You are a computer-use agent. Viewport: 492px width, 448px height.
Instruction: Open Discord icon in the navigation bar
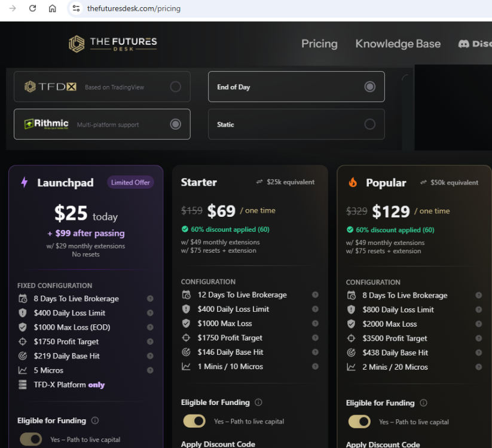[463, 44]
